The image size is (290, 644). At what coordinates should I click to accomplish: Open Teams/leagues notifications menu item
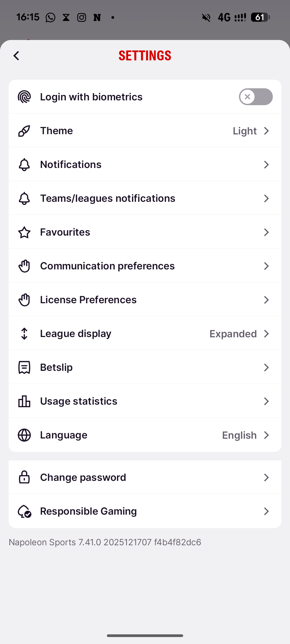[107, 198]
